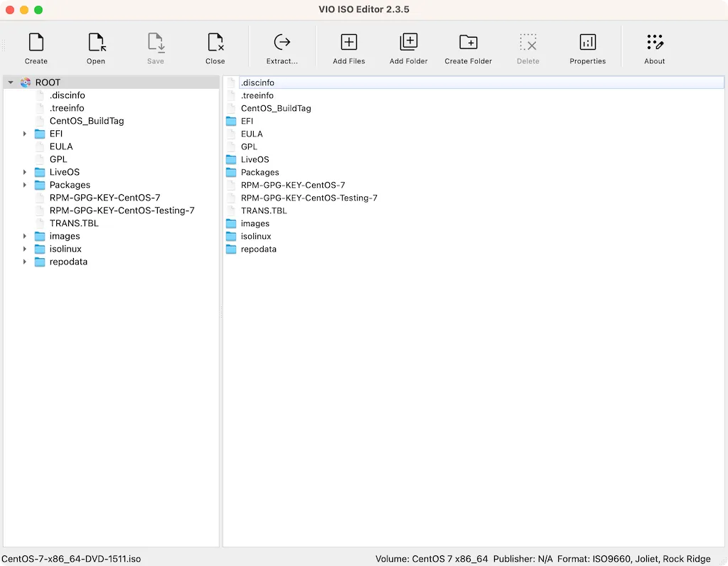Close the opened ISO

[x=215, y=46]
